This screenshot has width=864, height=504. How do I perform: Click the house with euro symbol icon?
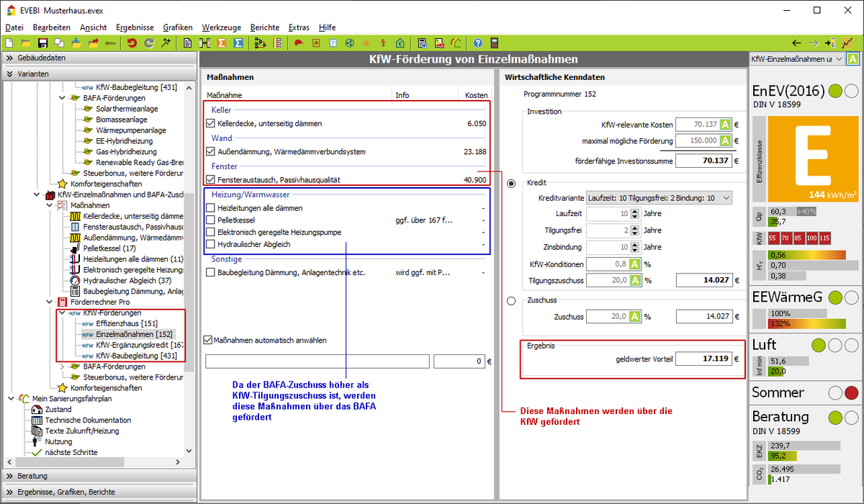click(x=400, y=43)
